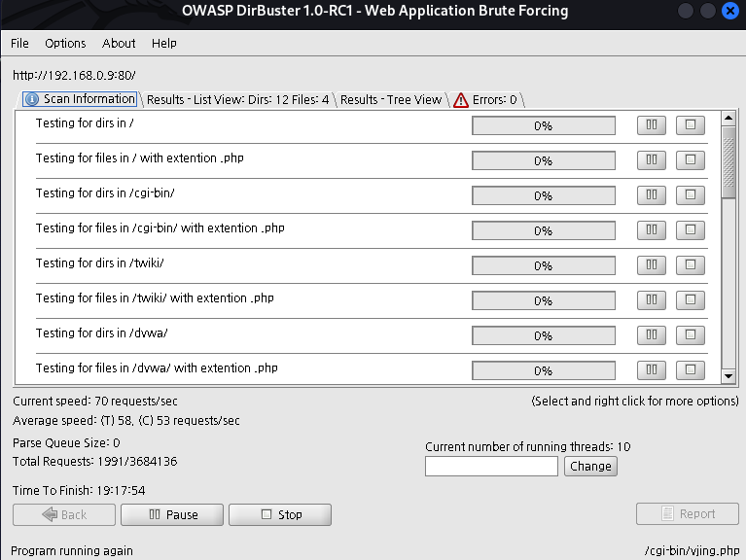Pause files in /dvwa/ .php scan
Viewport: 746px width, 560px height.
tap(652, 370)
